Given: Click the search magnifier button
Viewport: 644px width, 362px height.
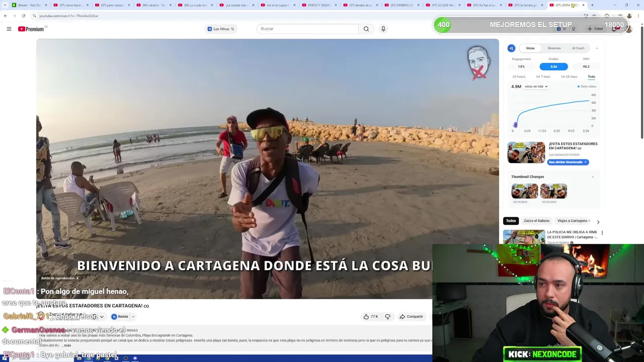Looking at the screenshot, I should click(x=366, y=29).
